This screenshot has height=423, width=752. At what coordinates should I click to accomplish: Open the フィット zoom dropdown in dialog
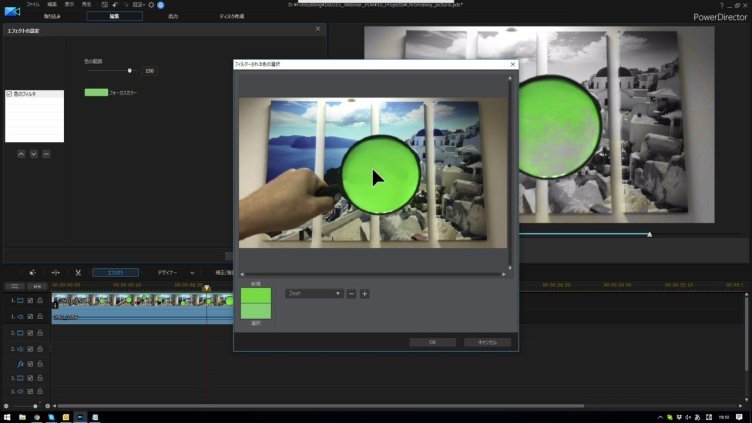[313, 293]
